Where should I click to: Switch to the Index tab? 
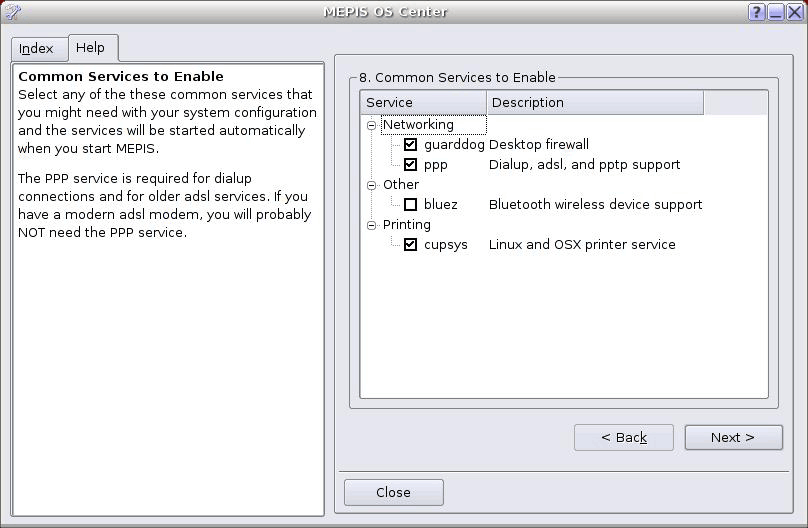pyautogui.click(x=39, y=49)
